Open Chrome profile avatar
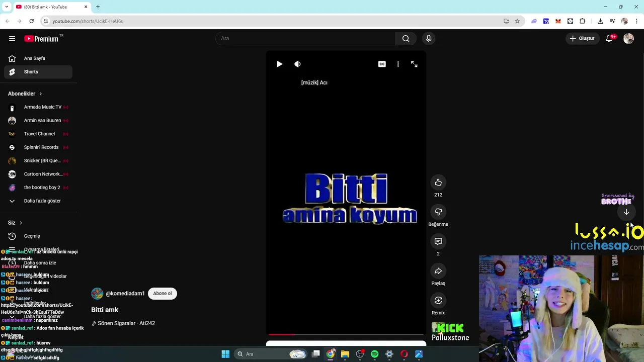 [624, 21]
